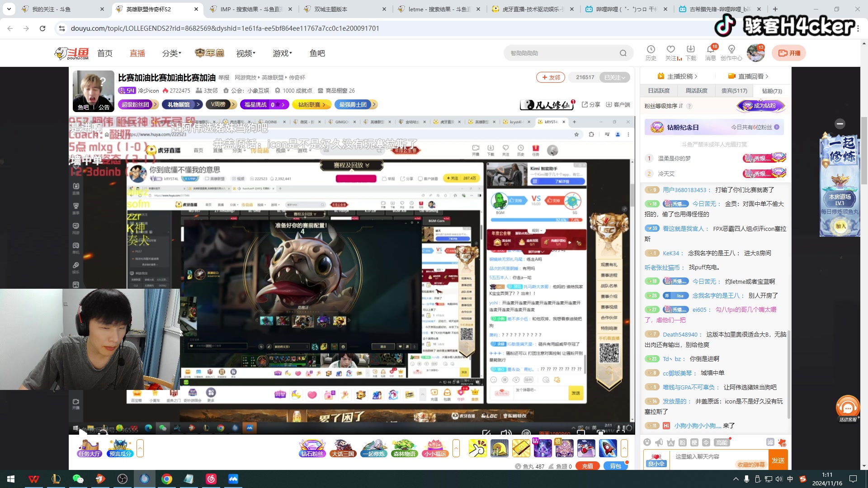
Task: Switch to 周活跃度 tab
Action: [x=696, y=91]
